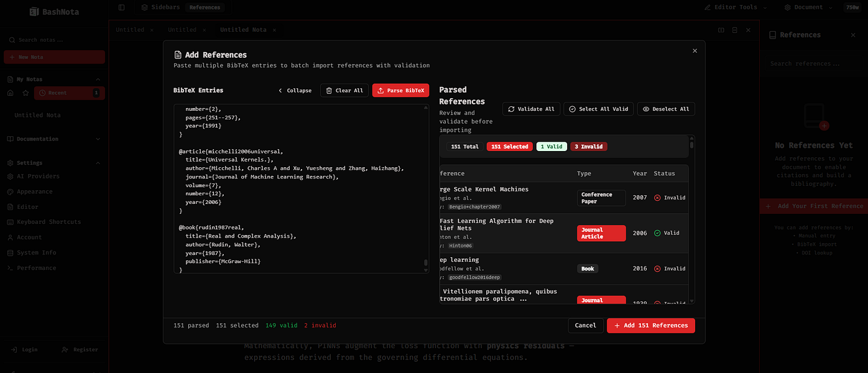This screenshot has width=868, height=373.
Task: Click Validate All references
Action: (x=532, y=109)
